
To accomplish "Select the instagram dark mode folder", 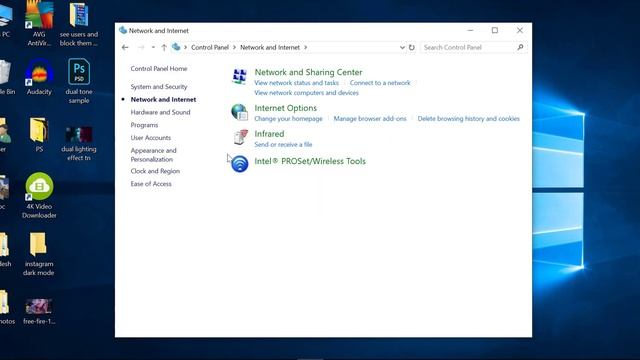I will pos(39,254).
